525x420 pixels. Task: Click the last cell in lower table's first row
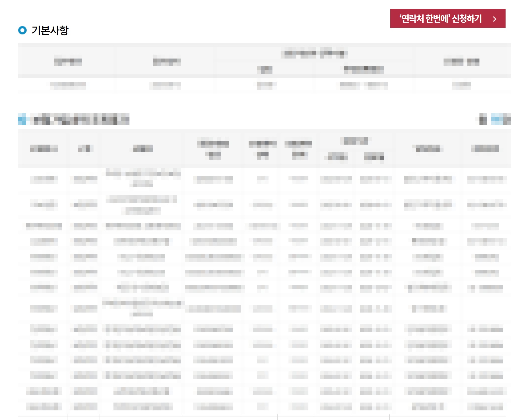pyautogui.click(x=487, y=179)
